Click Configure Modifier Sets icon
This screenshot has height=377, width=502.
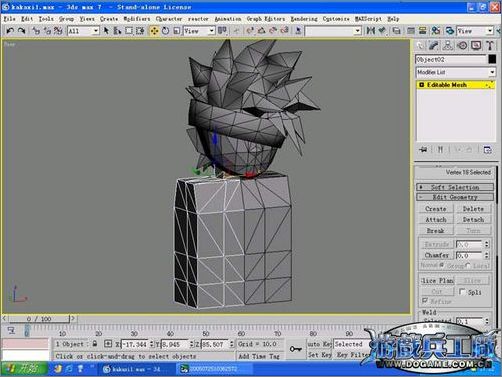[x=487, y=150]
